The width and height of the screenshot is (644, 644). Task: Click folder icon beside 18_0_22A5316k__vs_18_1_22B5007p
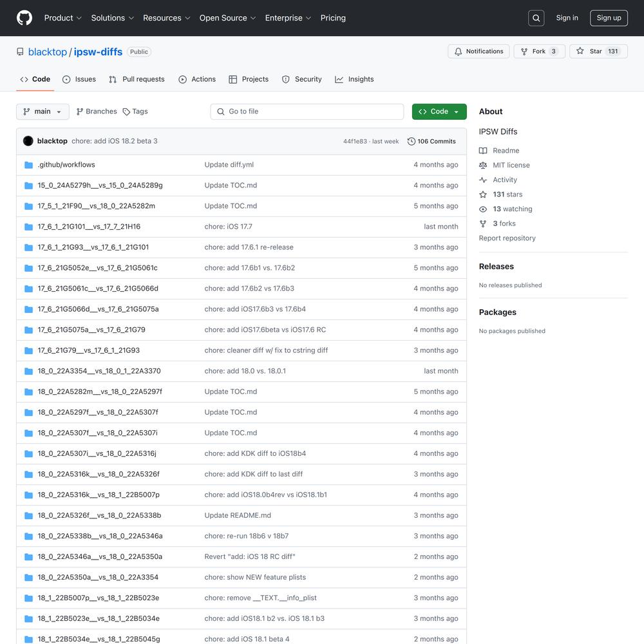pos(29,495)
